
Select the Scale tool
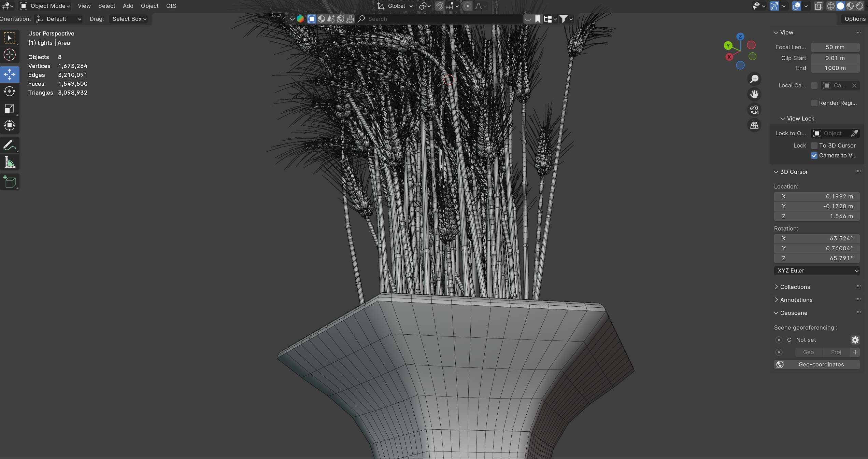[10, 109]
